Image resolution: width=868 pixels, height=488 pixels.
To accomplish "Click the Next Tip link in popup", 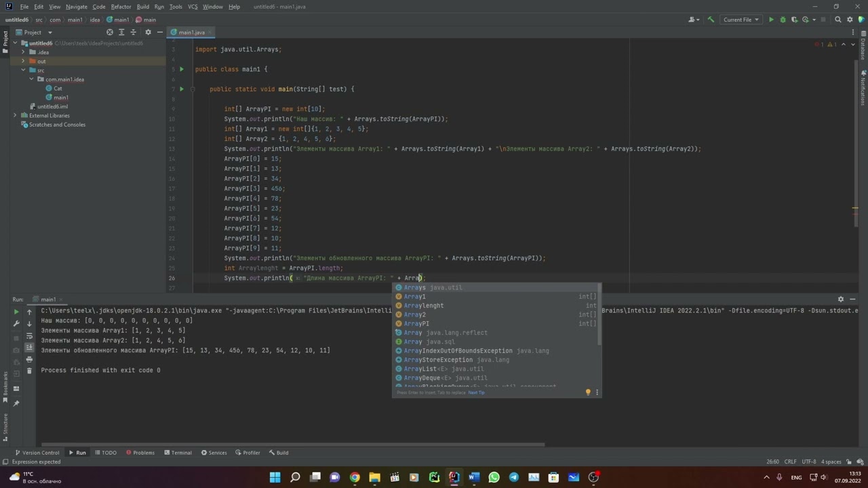I will [476, 392].
